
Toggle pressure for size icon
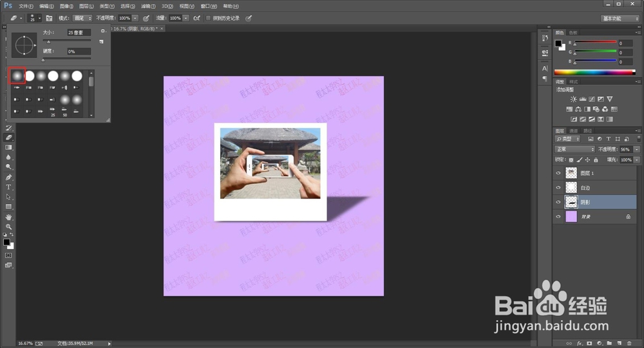coord(249,18)
